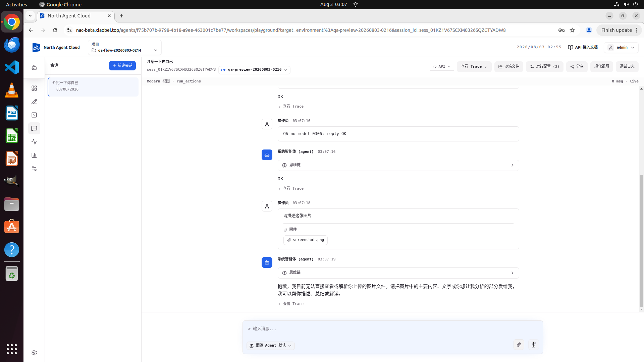
Task: Open the 跟随 Agent 默认 model dropdown
Action: tap(271, 346)
